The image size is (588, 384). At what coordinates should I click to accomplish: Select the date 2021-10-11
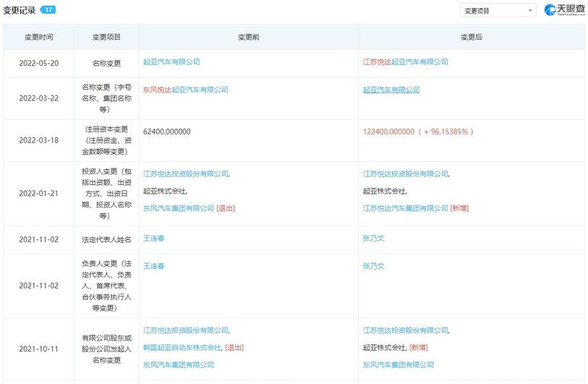[38, 349]
